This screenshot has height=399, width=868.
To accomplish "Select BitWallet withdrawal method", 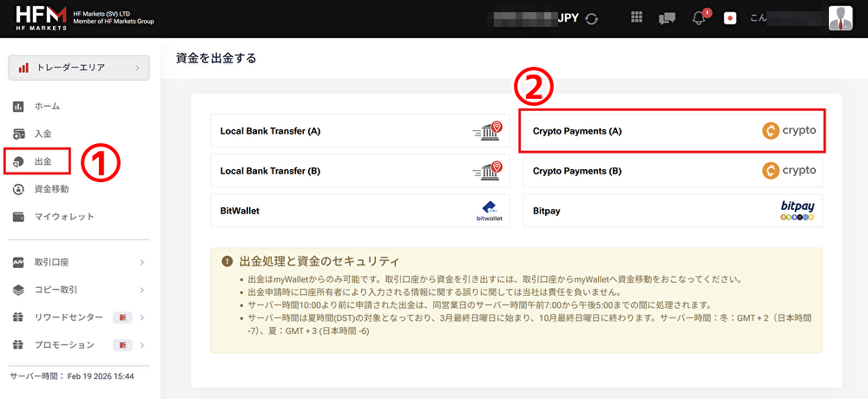I will point(359,211).
